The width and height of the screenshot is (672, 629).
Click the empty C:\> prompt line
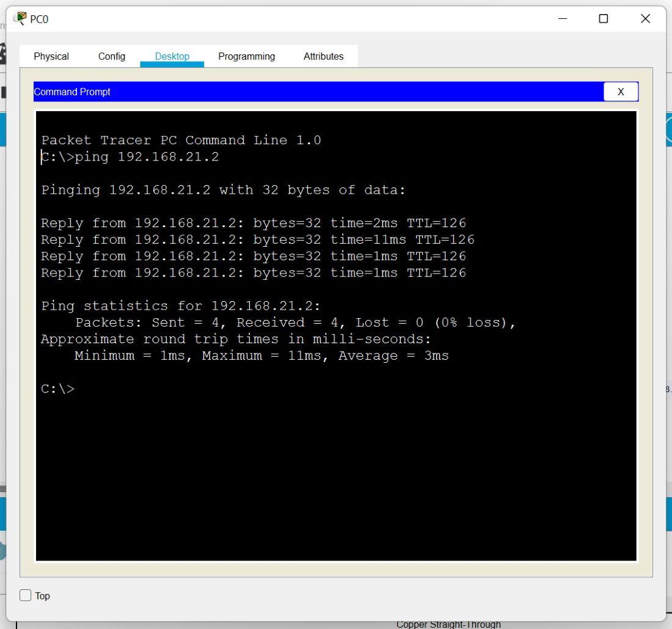click(58, 389)
